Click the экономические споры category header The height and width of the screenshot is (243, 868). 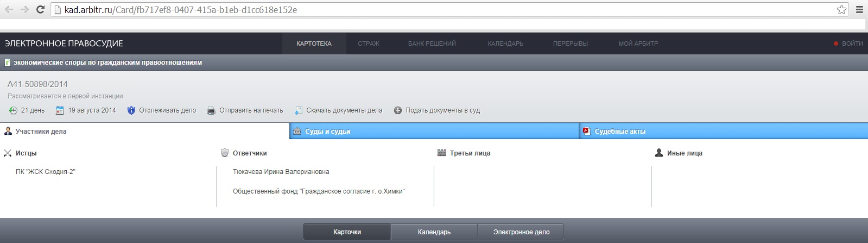pyautogui.click(x=107, y=63)
